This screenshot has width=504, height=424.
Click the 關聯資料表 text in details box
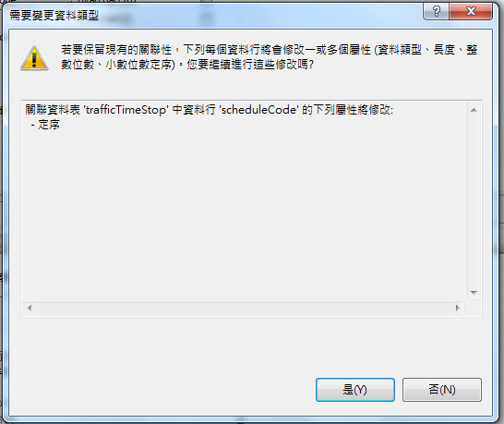(x=53, y=110)
